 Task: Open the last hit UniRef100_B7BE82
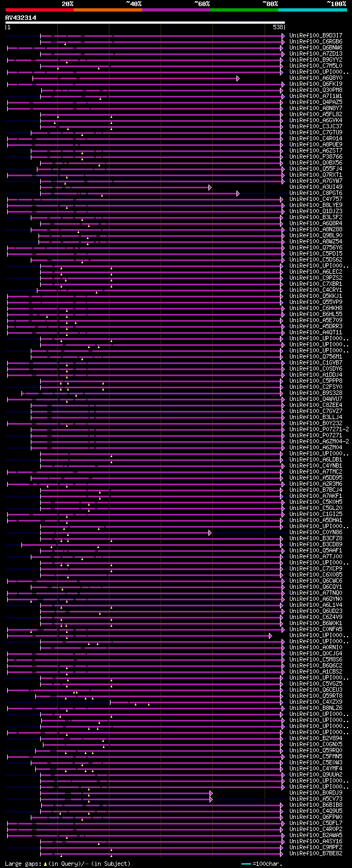[x=316, y=853]
